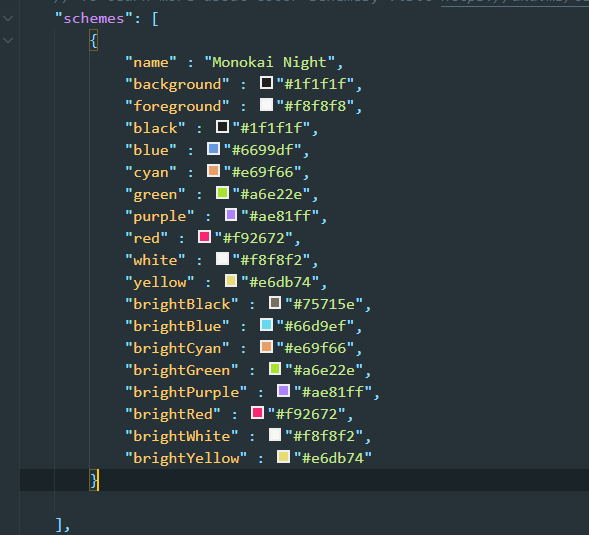This screenshot has width=589, height=535.
Task: Open color picker for "background" swatch
Action: [x=266, y=83]
